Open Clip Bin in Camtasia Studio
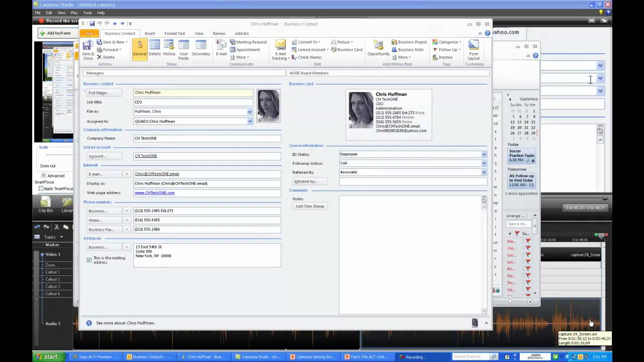The height and width of the screenshot is (362, 644). click(x=45, y=205)
